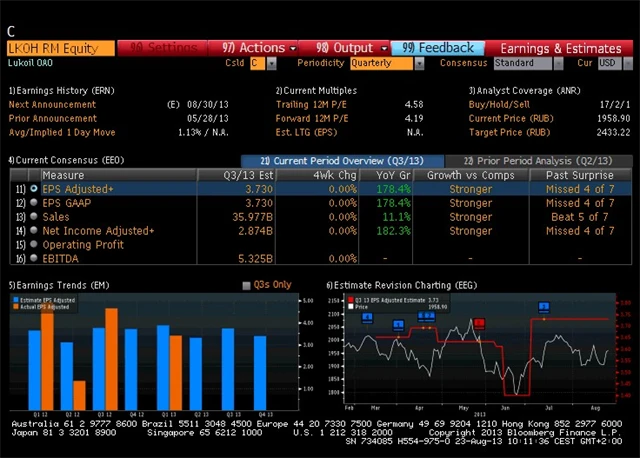Click the Past Surprise column header
Image resolution: width=640 pixels, height=458 pixels.
click(x=580, y=175)
